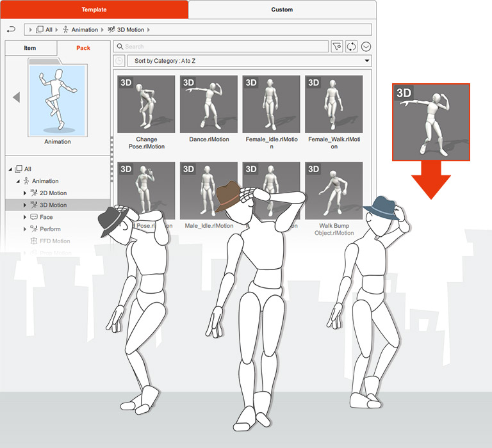Open the Sort by Category dropdown

pyautogui.click(x=249, y=61)
